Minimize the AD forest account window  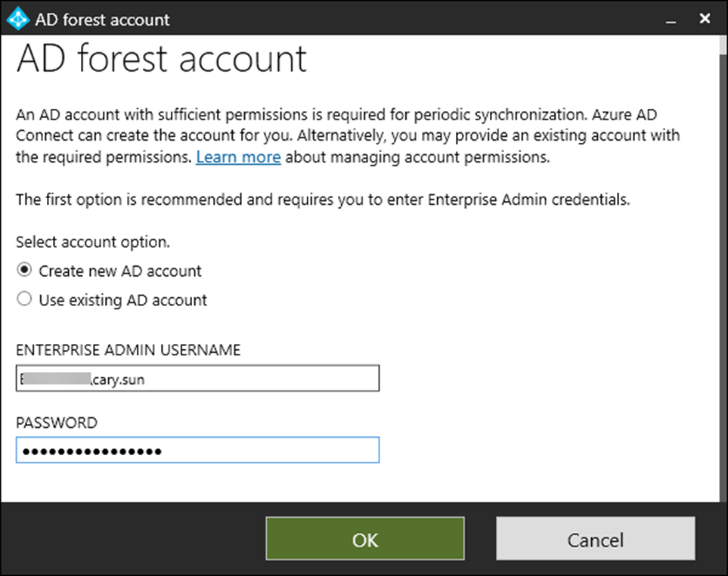(x=669, y=20)
